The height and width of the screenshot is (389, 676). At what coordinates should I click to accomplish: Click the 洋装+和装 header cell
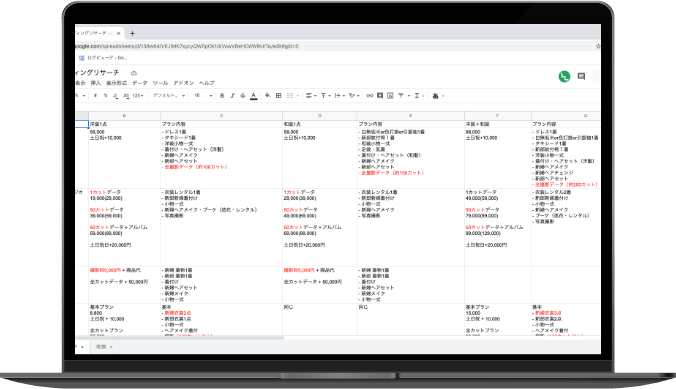click(498, 124)
